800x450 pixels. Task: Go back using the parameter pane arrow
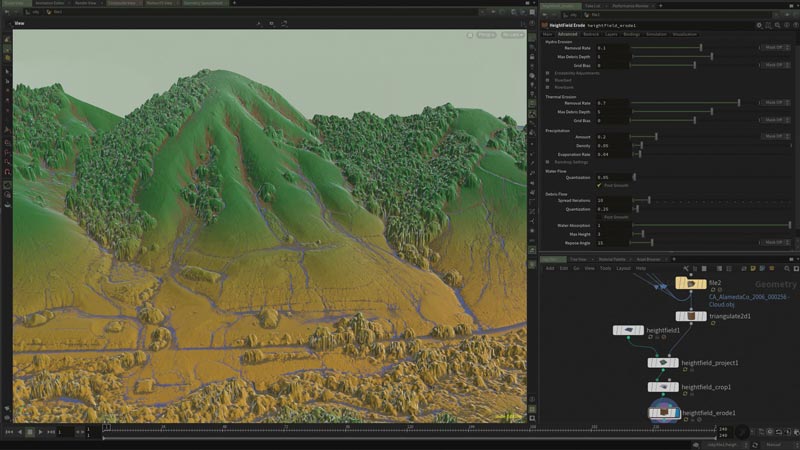[x=544, y=15]
